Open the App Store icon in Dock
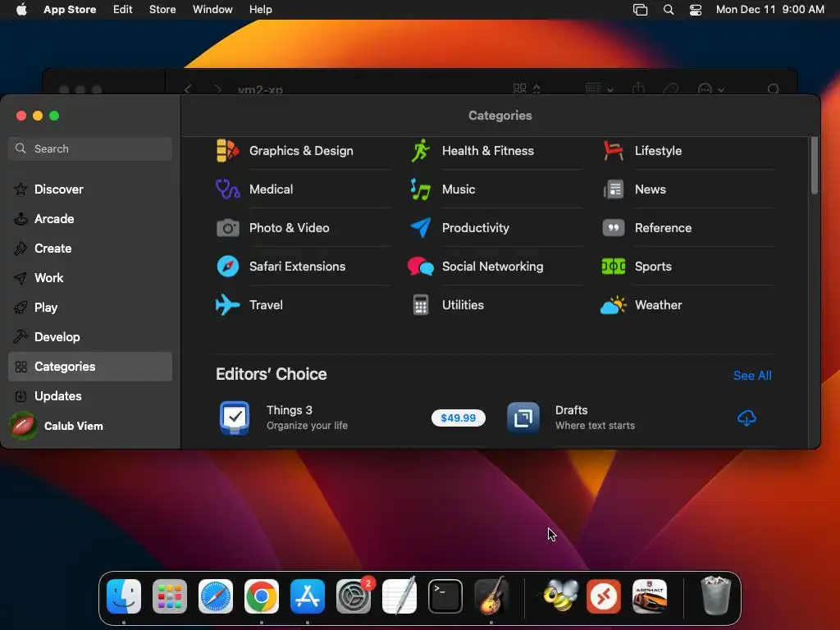The width and height of the screenshot is (840, 630). tap(308, 596)
